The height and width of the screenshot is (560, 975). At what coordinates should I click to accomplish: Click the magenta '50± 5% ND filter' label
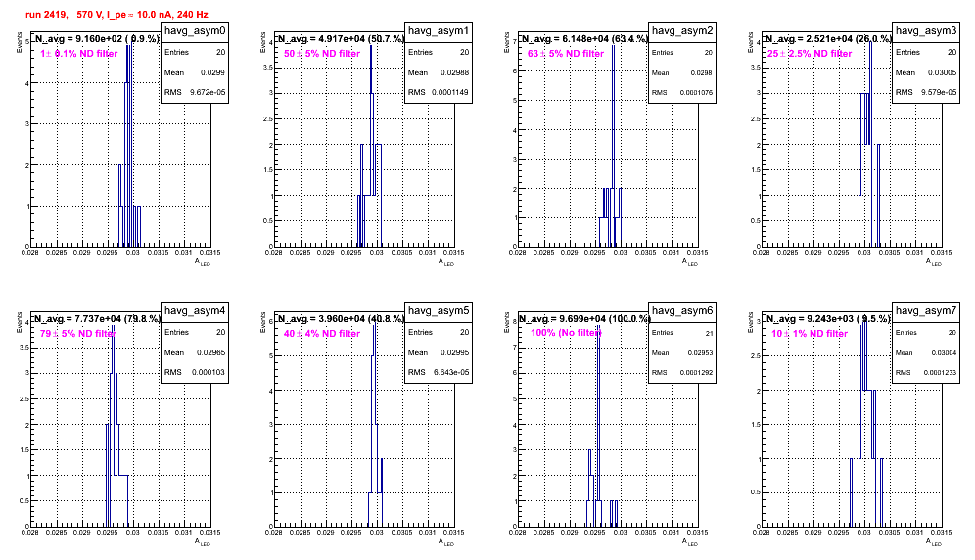tap(322, 54)
